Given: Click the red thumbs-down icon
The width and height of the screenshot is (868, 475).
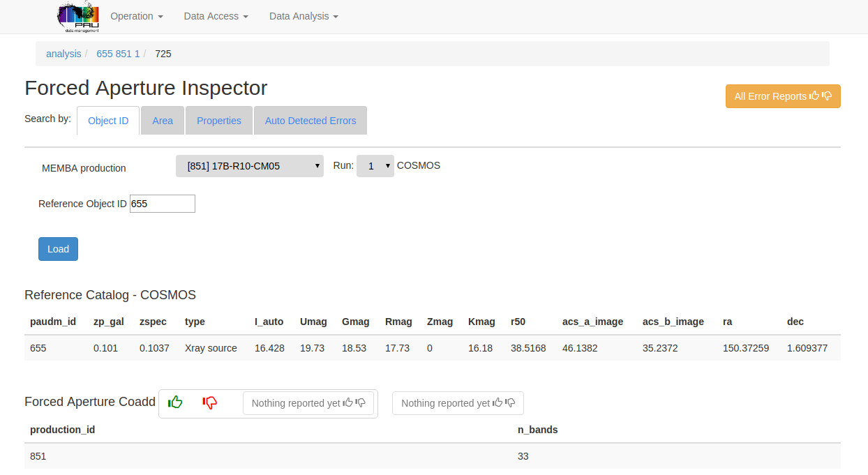Looking at the screenshot, I should 210,402.
